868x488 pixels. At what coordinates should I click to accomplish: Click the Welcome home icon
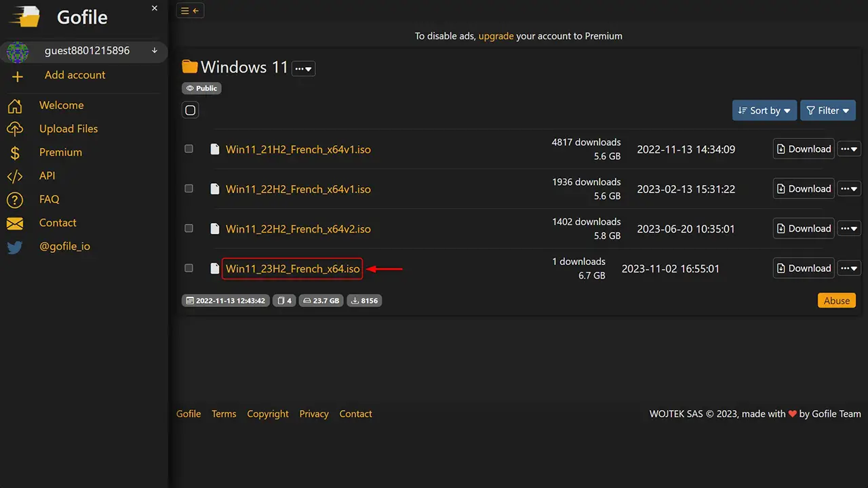coord(14,106)
